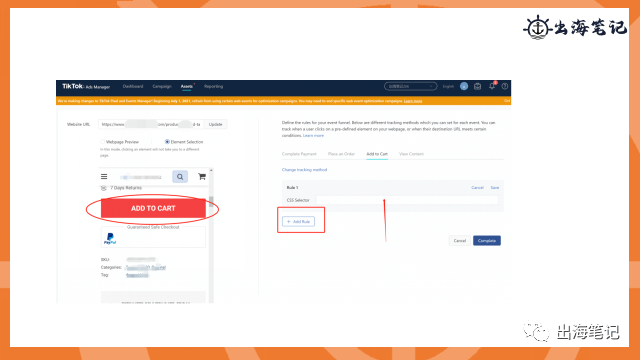Open the hamburger menu in preview
This screenshot has height=360, width=640.
(104, 177)
